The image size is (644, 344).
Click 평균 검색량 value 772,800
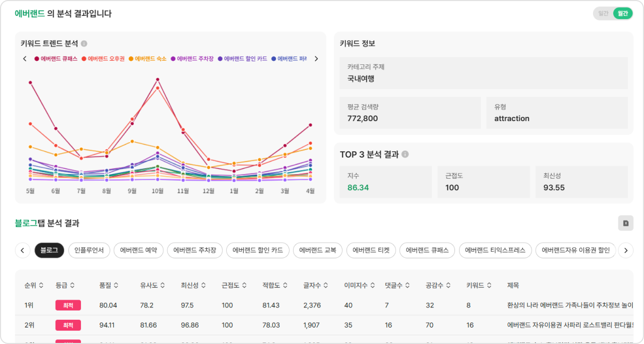pos(363,118)
